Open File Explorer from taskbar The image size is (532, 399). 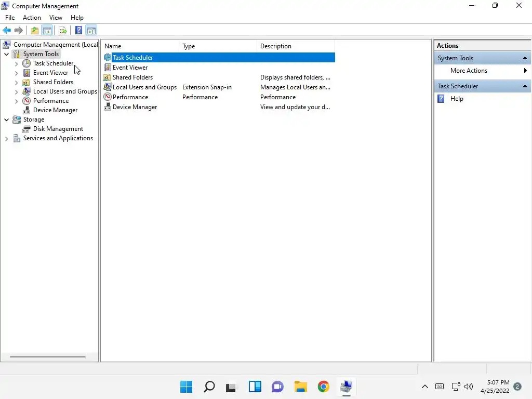(x=301, y=387)
